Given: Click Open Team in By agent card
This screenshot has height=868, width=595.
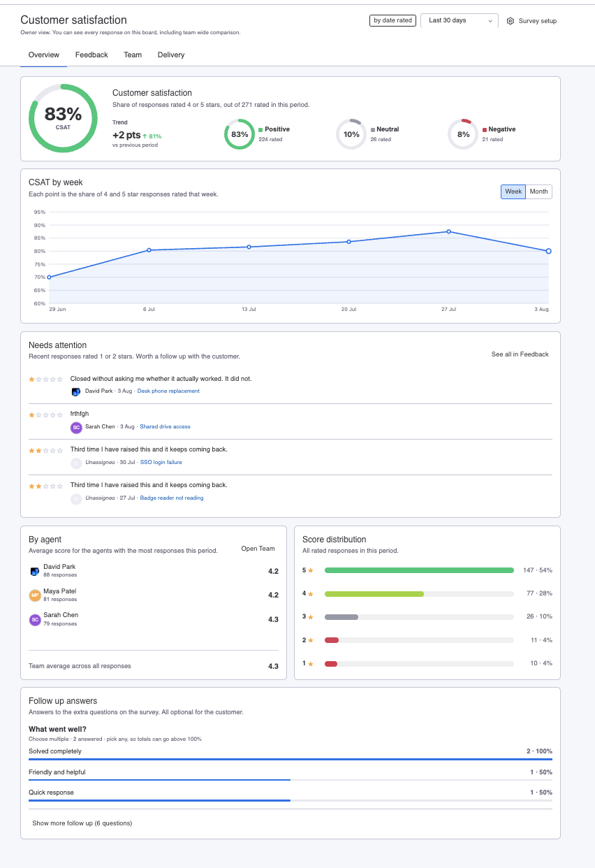Looking at the screenshot, I should (x=258, y=549).
